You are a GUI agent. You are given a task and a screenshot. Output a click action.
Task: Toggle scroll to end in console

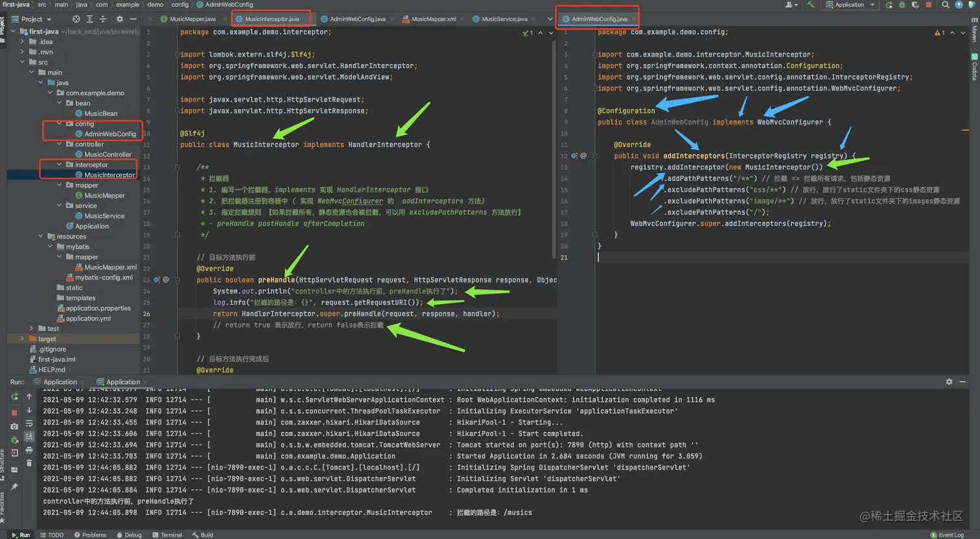(x=29, y=437)
